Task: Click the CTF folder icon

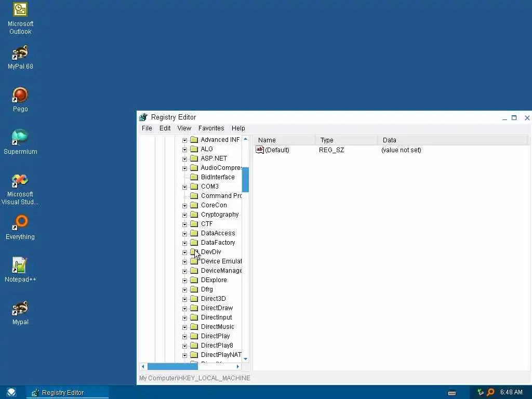Action: (x=194, y=224)
